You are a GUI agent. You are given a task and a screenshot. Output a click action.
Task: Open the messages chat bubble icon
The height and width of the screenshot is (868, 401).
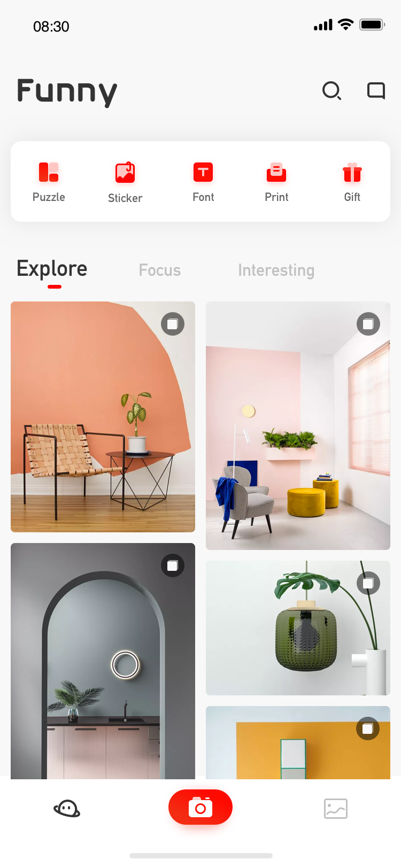click(x=376, y=90)
